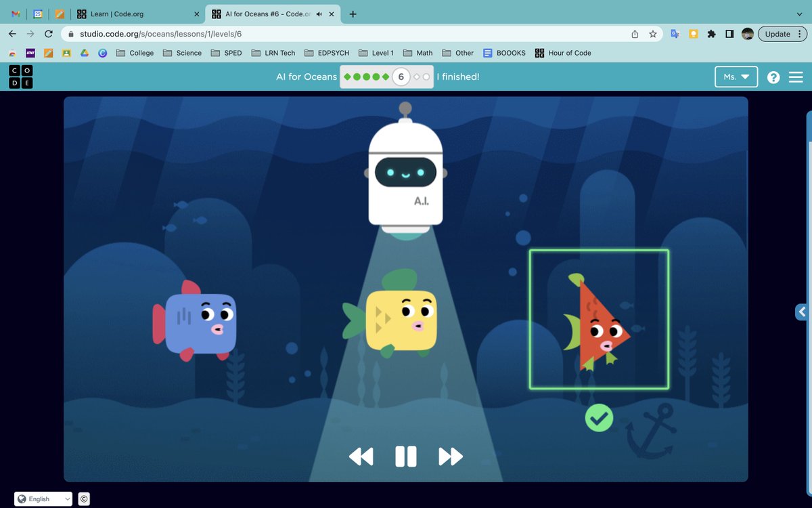Click the last circle level bubble
Image resolution: width=812 pixels, height=508 pixels.
(426, 77)
